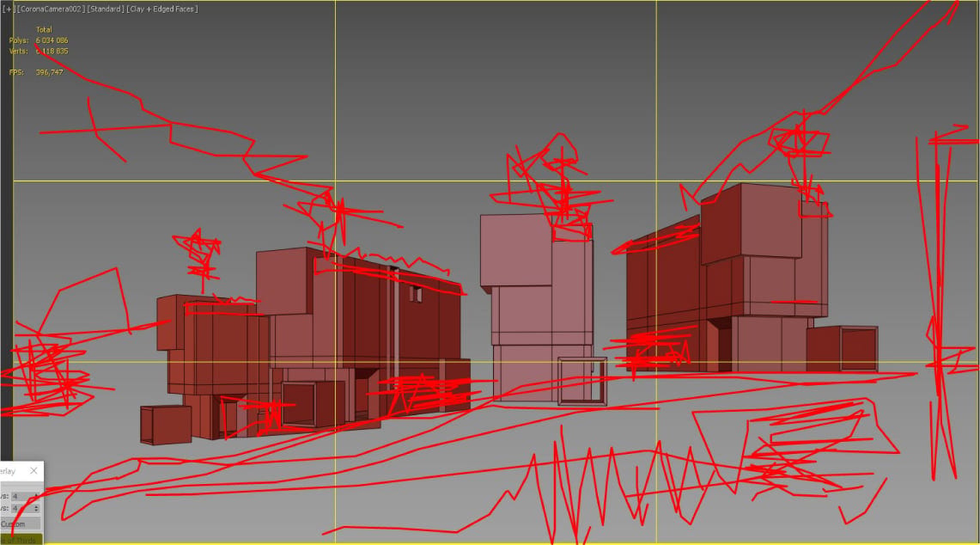Viewport: 980px width, 545px height.
Task: Click the Custom button in overlay dialog
Action: click(20, 524)
